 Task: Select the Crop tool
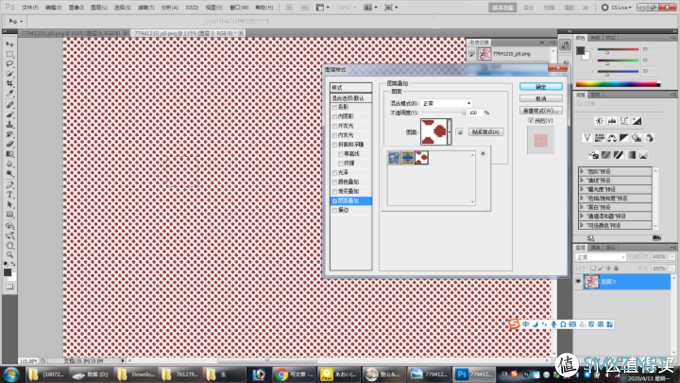10,83
